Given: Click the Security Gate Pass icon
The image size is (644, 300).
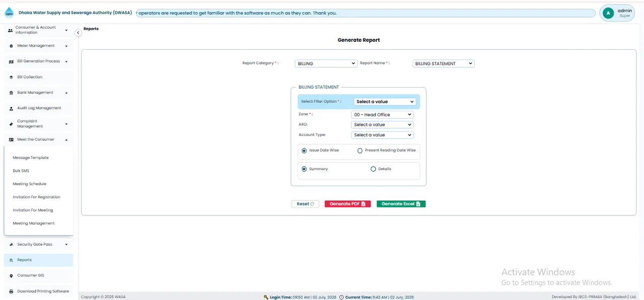Looking at the screenshot, I should click(x=11, y=245).
